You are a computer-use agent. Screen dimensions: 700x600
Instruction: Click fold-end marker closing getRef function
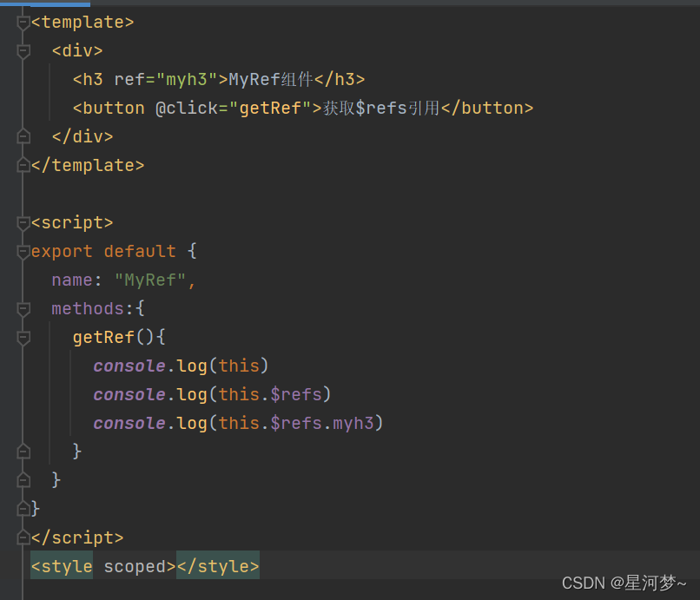[23, 451]
